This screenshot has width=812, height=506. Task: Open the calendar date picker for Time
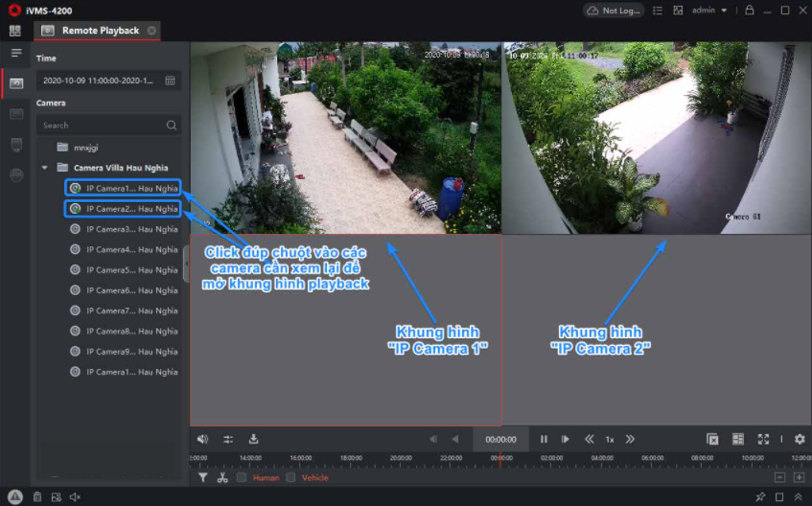coord(170,80)
